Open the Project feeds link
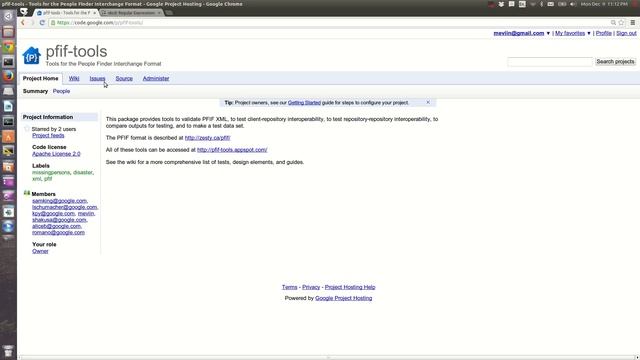The height and width of the screenshot is (360, 640). [x=48, y=136]
